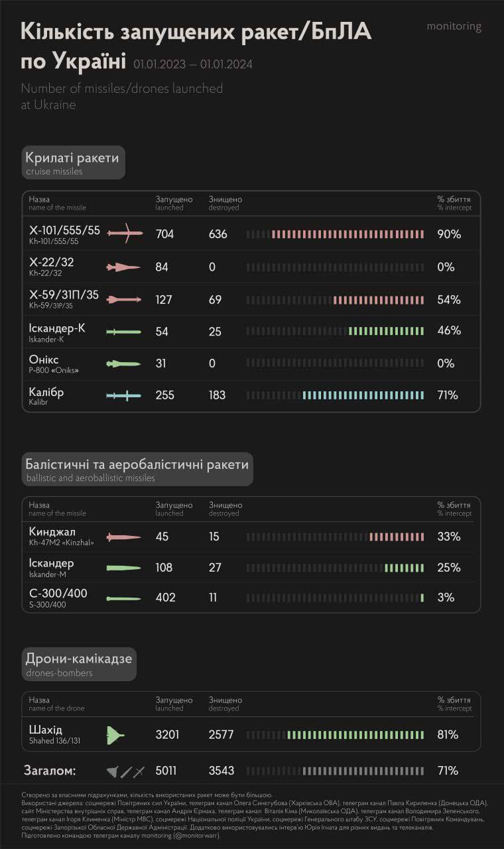Click the Kinzhal missile icon

pyautogui.click(x=124, y=537)
